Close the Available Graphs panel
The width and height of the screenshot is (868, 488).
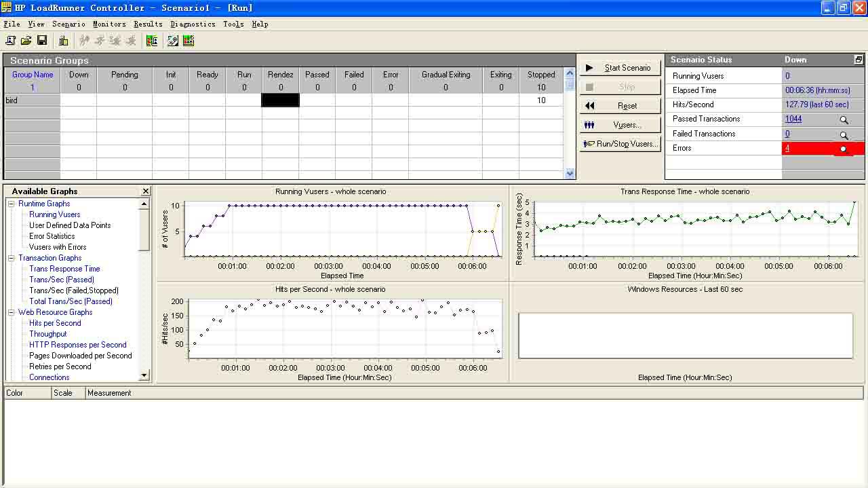145,191
